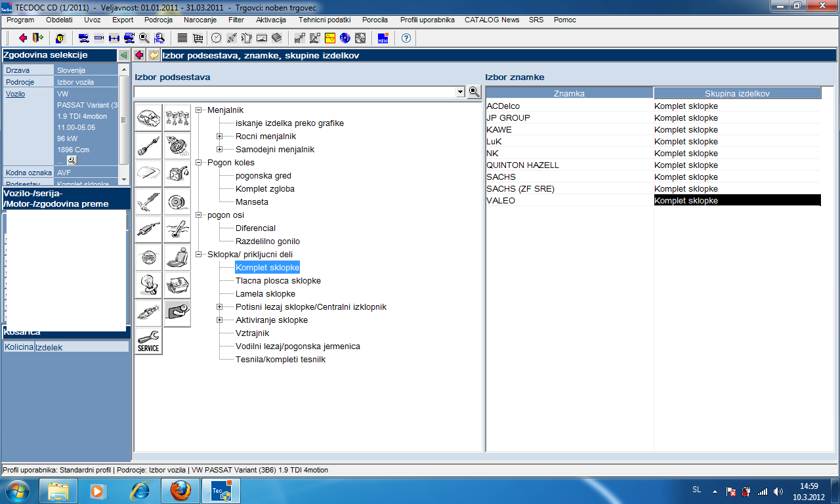Viewport: 840px width, 504px height.
Task: Click the pink back arrow in the main toolbar
Action: pos(24,38)
